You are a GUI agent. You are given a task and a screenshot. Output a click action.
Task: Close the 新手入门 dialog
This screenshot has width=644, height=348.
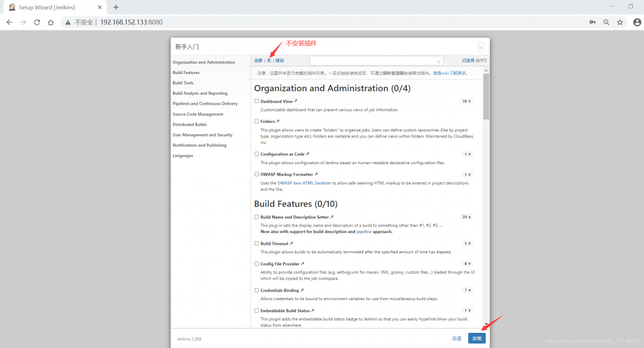click(x=480, y=48)
